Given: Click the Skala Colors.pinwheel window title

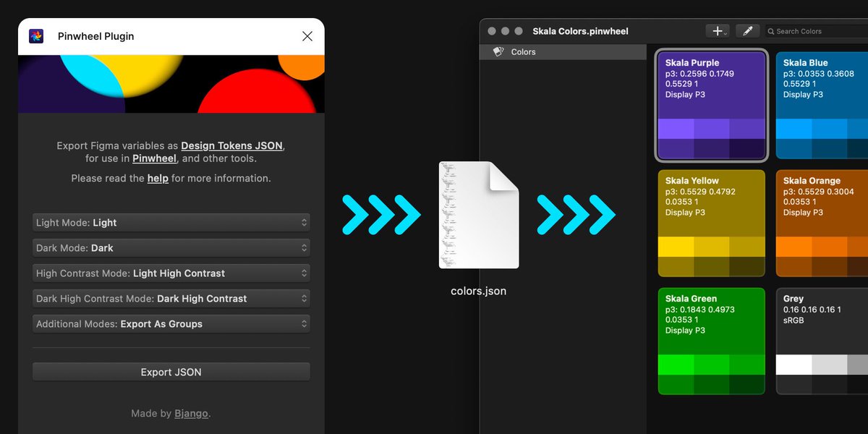Looking at the screenshot, I should pyautogui.click(x=580, y=31).
